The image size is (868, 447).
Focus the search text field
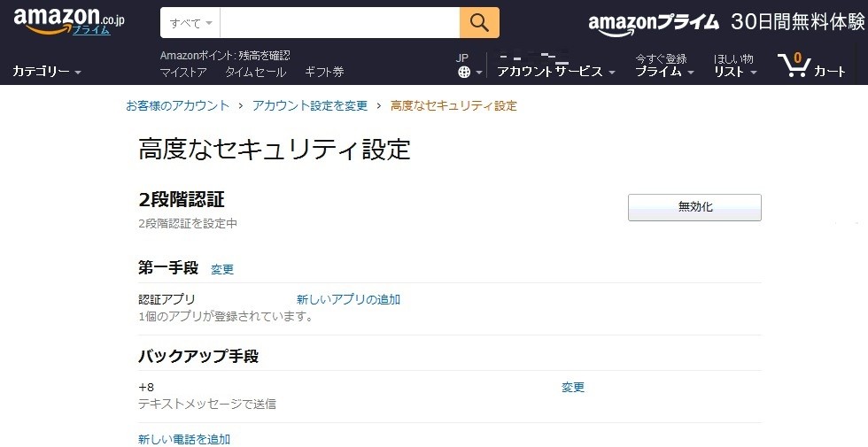tap(340, 23)
